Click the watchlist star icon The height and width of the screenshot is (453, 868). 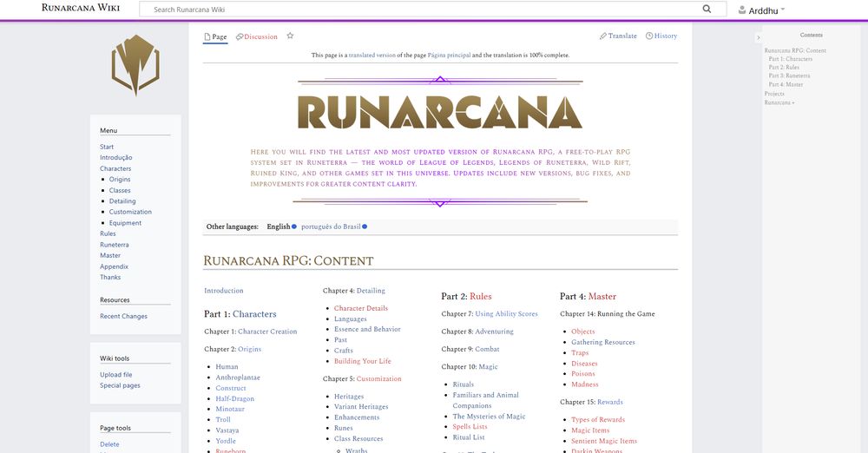pyautogui.click(x=290, y=36)
